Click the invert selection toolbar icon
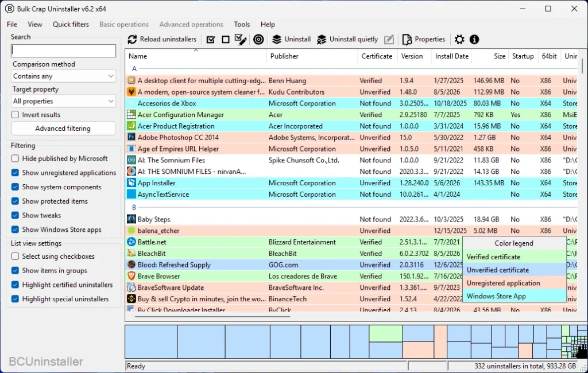 tap(241, 40)
